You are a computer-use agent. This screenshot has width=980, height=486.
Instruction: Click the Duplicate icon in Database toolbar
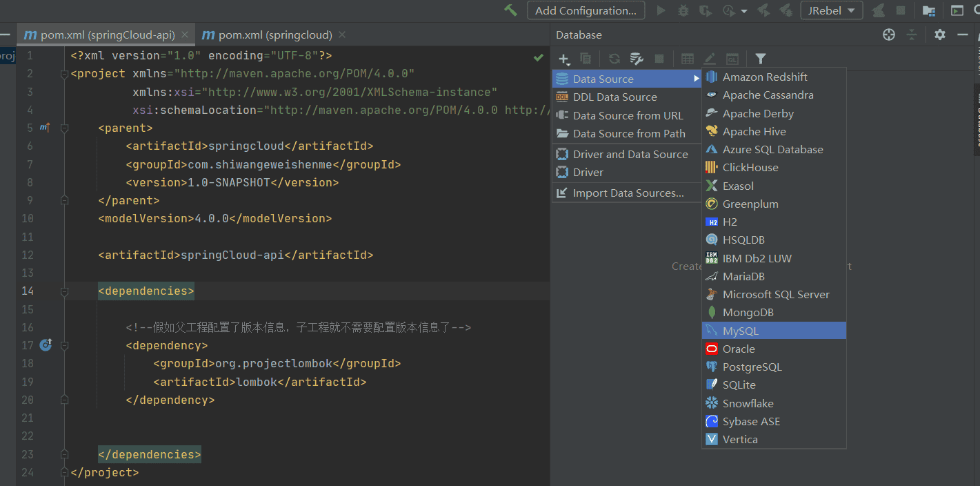coord(586,59)
